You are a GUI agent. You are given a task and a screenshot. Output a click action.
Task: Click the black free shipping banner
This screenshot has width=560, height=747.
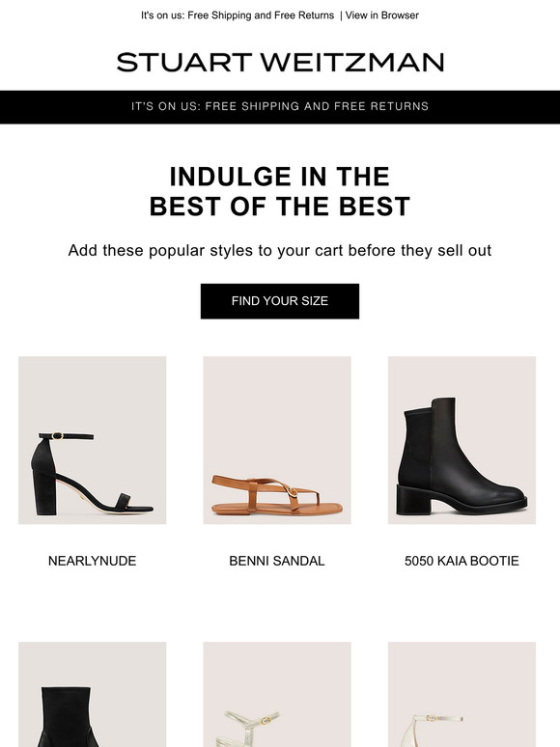click(280, 107)
